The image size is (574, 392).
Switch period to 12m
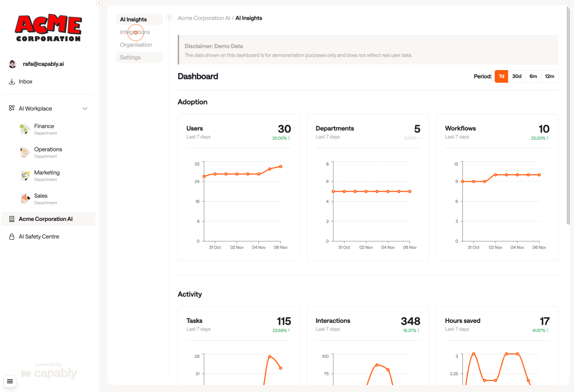(550, 76)
